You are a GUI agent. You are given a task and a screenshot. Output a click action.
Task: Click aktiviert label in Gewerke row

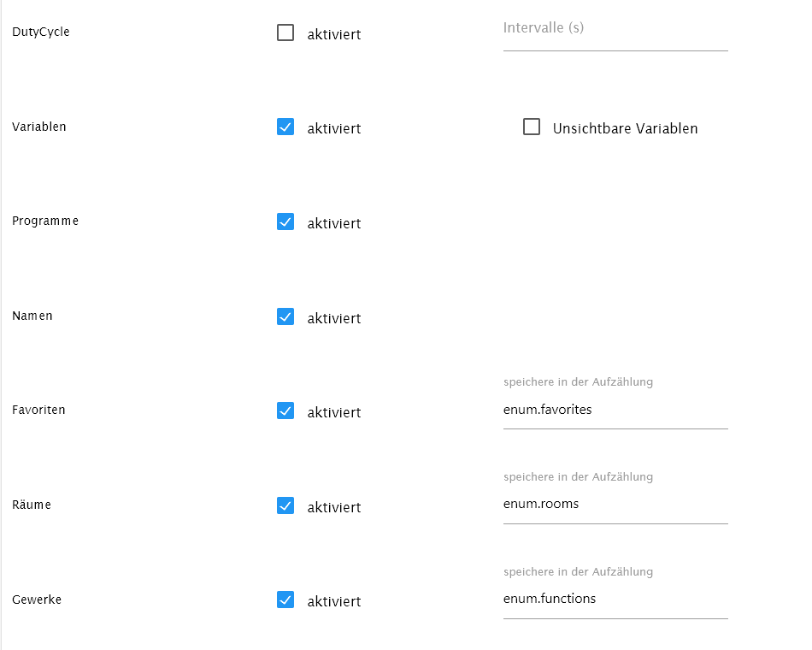pyautogui.click(x=334, y=602)
